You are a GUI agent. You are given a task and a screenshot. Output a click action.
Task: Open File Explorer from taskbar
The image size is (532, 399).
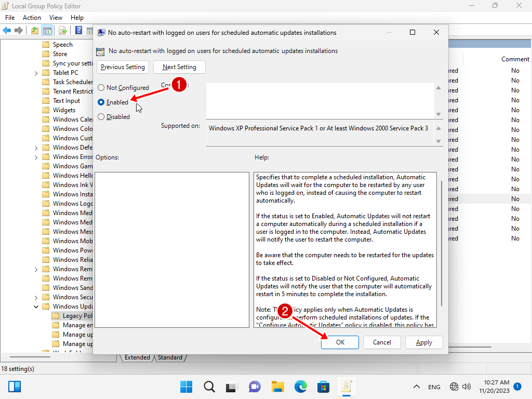pos(277,387)
